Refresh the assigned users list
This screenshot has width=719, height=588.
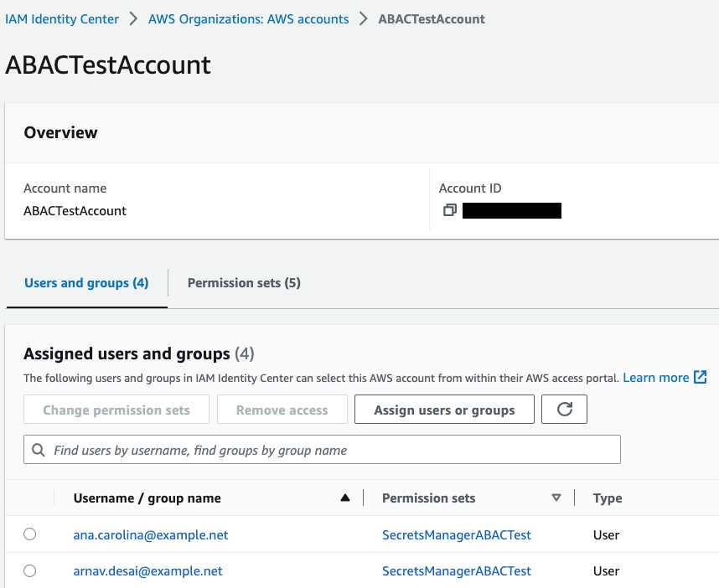(564, 409)
